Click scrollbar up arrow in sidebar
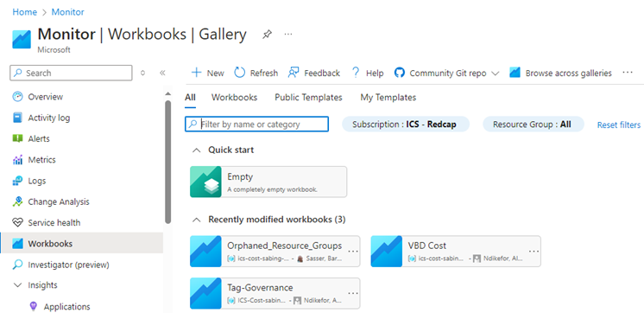The height and width of the screenshot is (313, 644). click(x=167, y=93)
